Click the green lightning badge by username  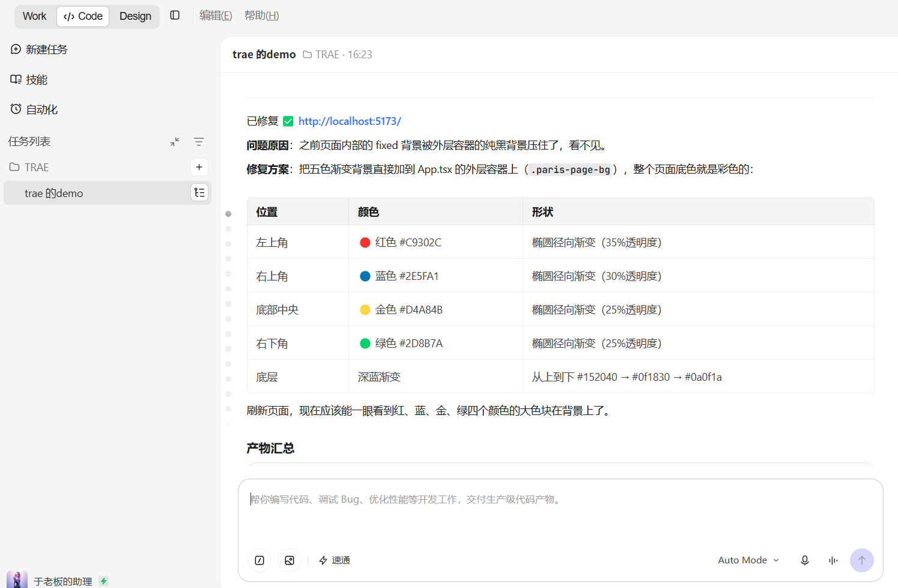pos(104,581)
